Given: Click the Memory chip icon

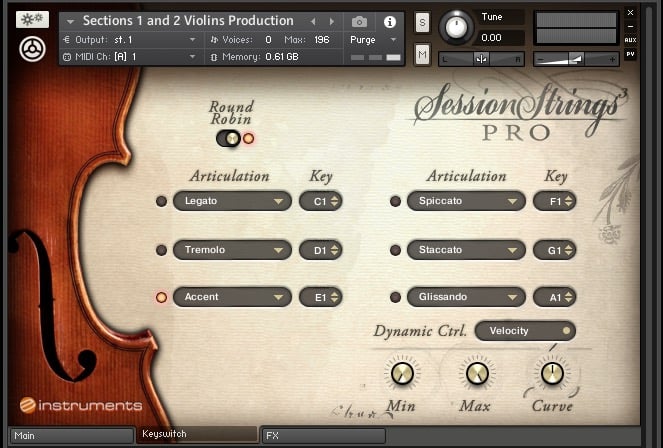Looking at the screenshot, I should coord(214,57).
